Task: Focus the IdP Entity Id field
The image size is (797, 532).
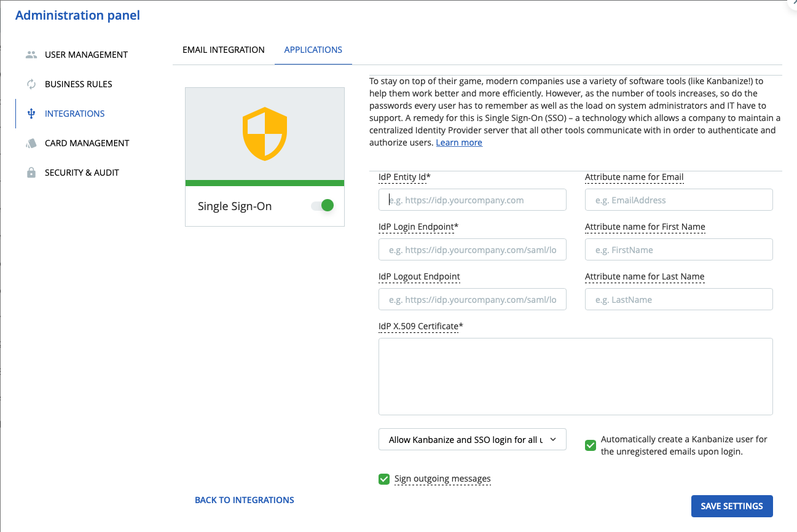Action: point(472,200)
